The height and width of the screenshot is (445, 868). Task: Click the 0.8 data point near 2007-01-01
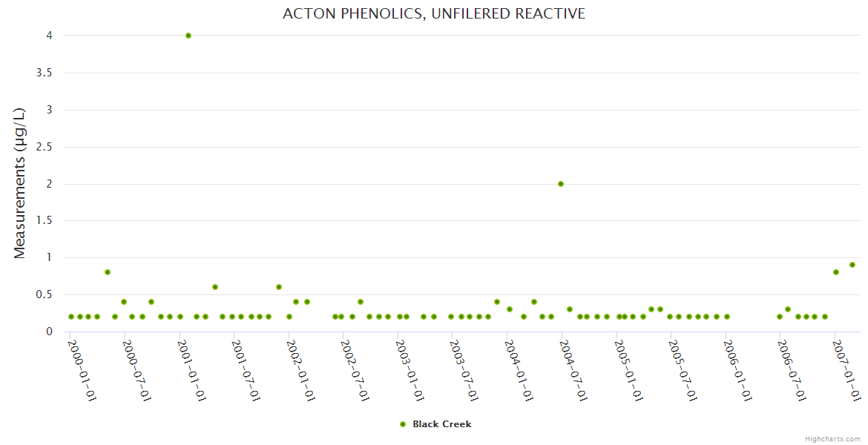coord(836,272)
